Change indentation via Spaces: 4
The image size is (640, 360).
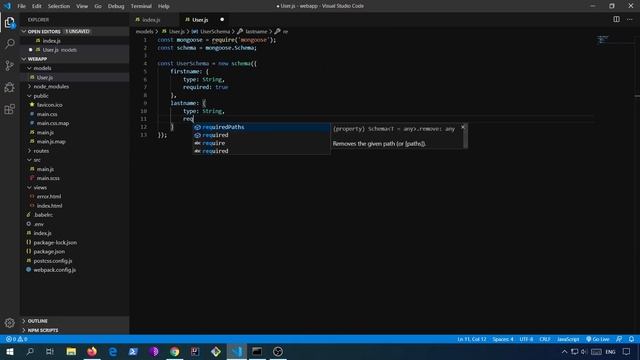[x=502, y=339]
